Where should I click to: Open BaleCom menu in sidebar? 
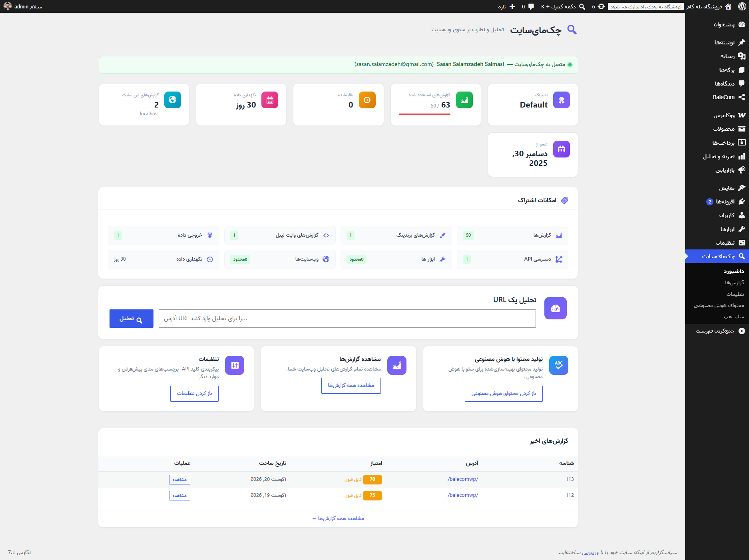(x=717, y=97)
